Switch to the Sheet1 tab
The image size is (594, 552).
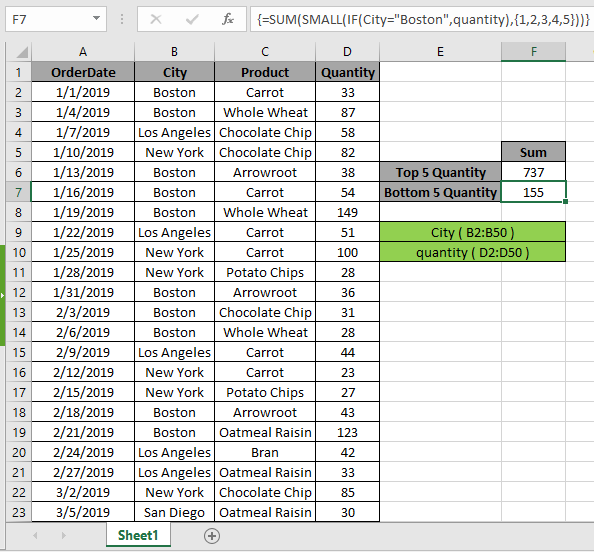(138, 535)
